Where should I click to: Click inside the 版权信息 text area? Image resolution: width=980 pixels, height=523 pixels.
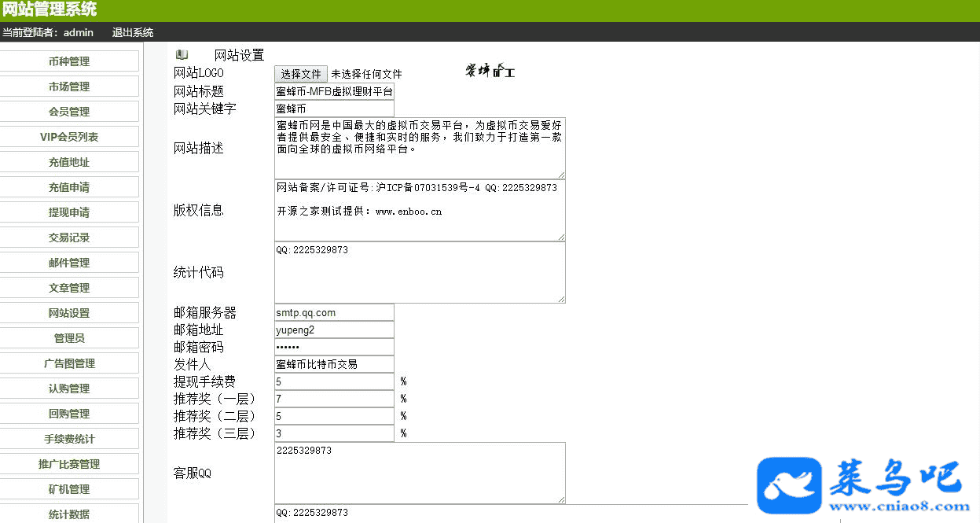420,211
